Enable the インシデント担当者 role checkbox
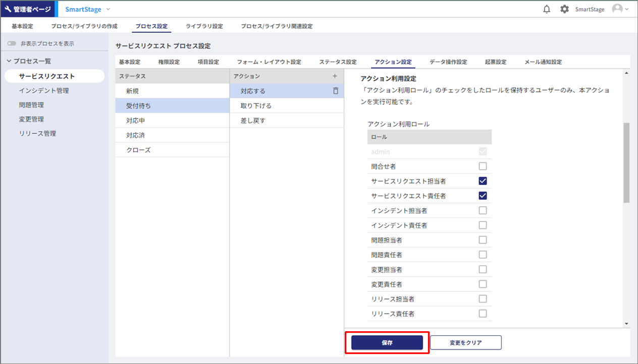Screen dimensions: 638x364 tap(483, 210)
